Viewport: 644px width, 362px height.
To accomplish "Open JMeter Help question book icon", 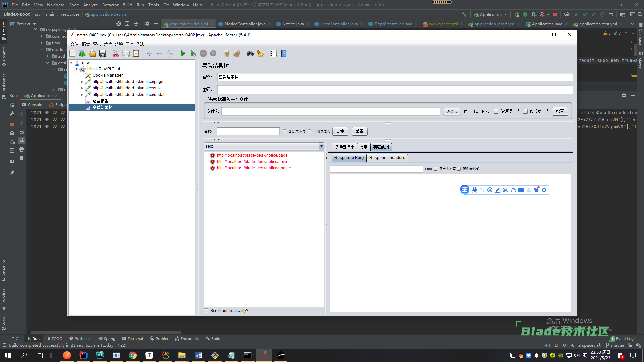I will [284, 53].
